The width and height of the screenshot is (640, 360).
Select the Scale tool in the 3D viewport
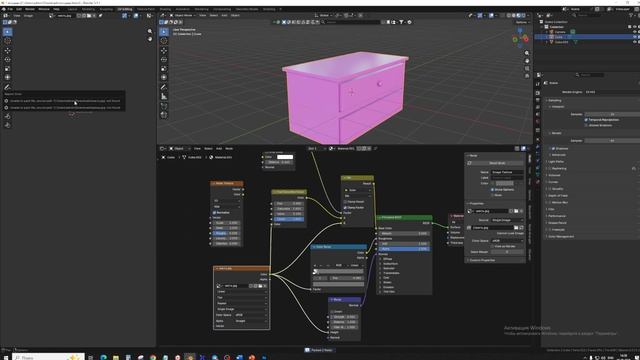click(x=164, y=69)
